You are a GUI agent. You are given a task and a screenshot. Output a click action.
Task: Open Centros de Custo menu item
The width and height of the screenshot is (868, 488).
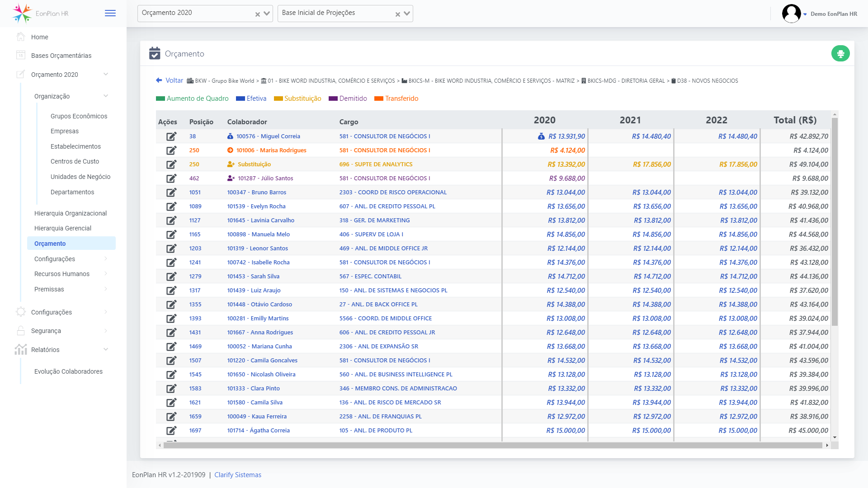(75, 161)
